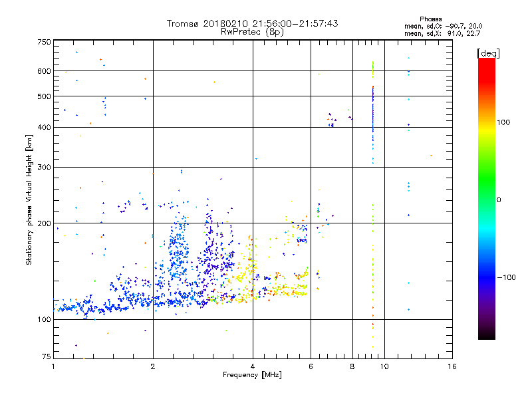The image size is (532, 399).
Task: Click the subtitle 'RwPretec (8p)'
Action: [253, 32]
